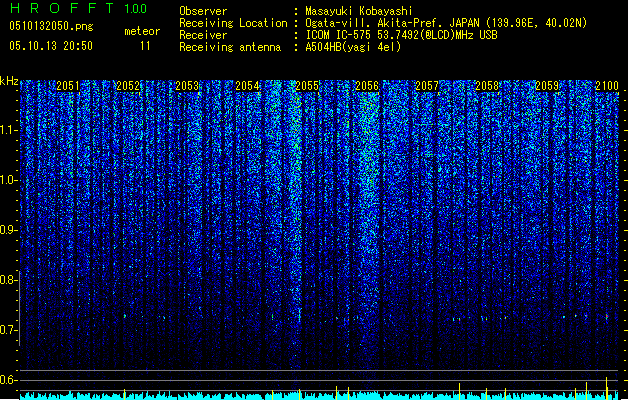Select observer name Masayuki Kobayashi
This screenshot has height=400, width=629.
coord(359,11)
